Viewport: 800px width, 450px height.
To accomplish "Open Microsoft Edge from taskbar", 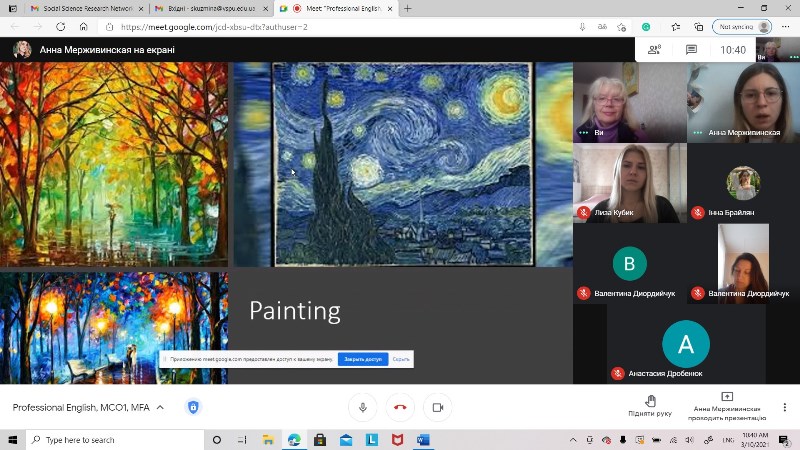I will (x=294, y=440).
